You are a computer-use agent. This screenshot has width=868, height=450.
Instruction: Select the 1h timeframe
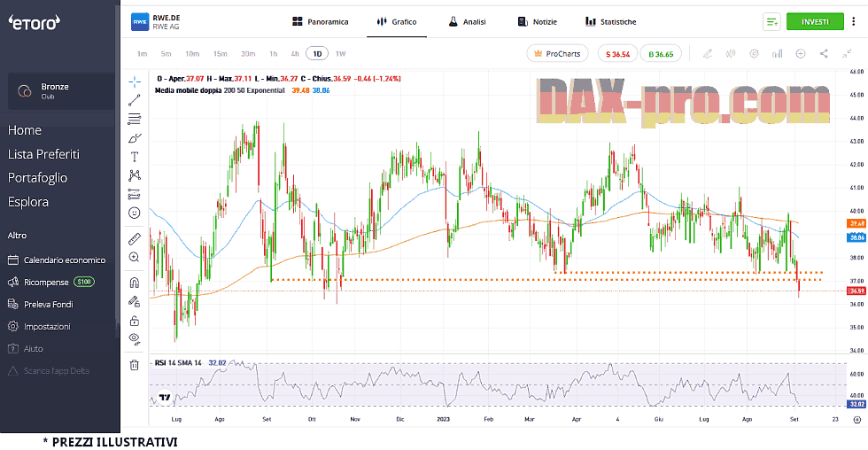[274, 54]
